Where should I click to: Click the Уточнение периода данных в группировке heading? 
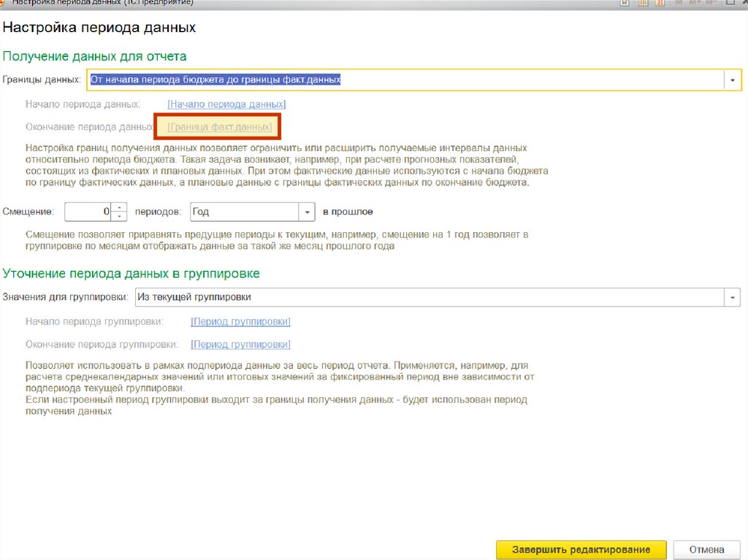[131, 273]
